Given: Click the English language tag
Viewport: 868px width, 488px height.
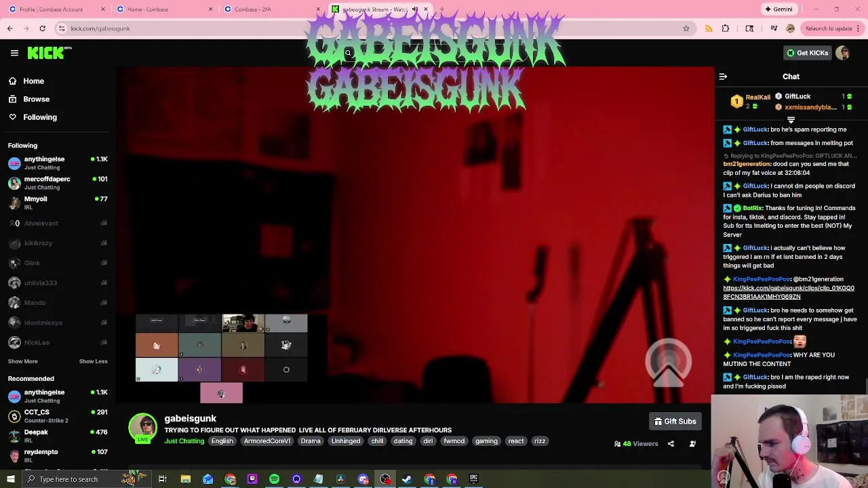Looking at the screenshot, I should point(222,441).
